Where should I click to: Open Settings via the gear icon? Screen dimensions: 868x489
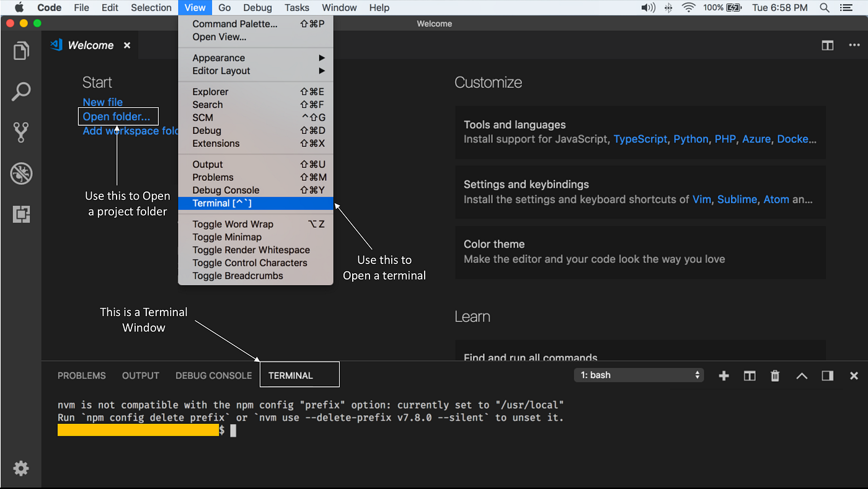pyautogui.click(x=21, y=469)
